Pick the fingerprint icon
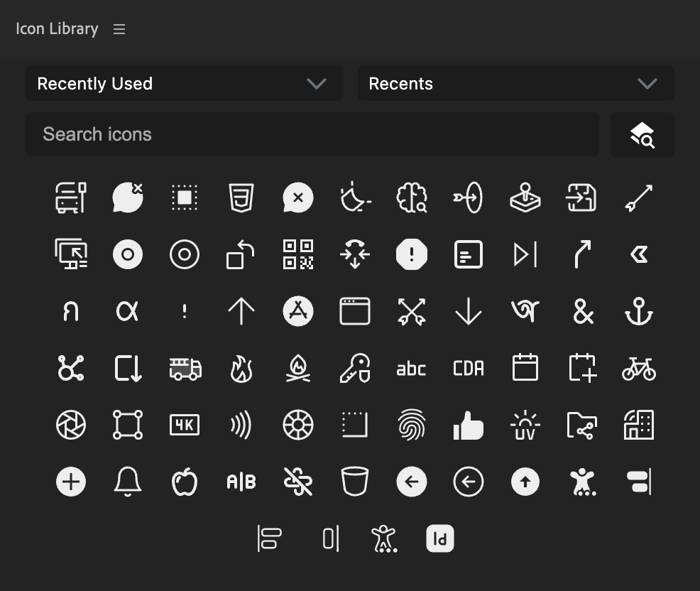 pos(411,425)
